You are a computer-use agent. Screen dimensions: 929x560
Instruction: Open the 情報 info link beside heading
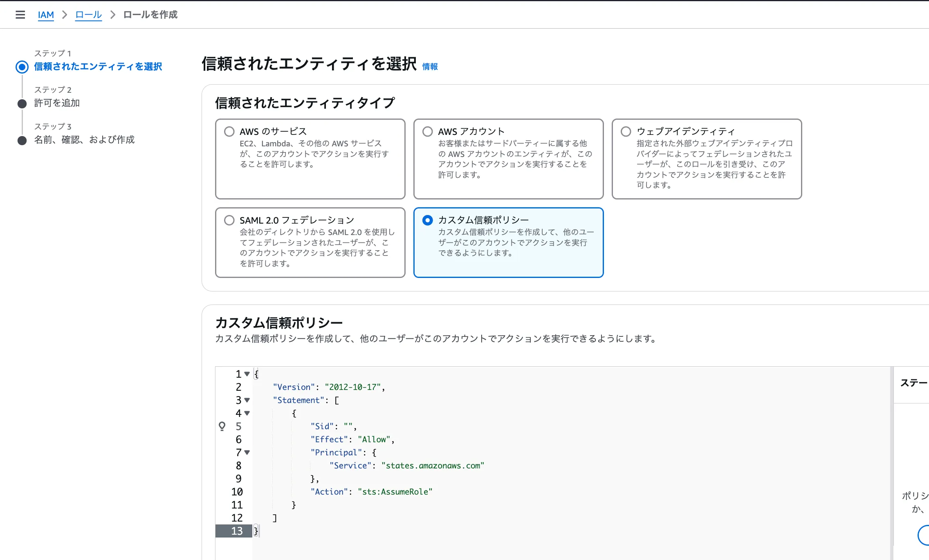(x=430, y=67)
